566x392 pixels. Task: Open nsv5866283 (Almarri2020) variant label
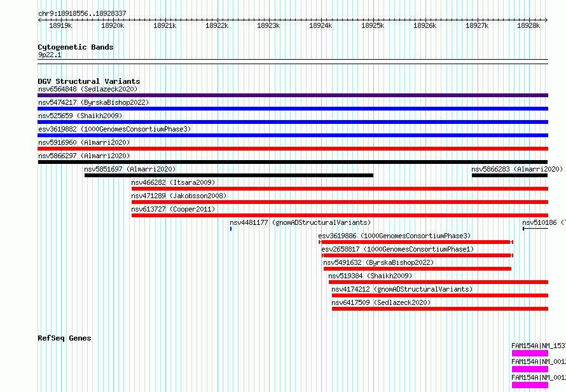tap(517, 169)
